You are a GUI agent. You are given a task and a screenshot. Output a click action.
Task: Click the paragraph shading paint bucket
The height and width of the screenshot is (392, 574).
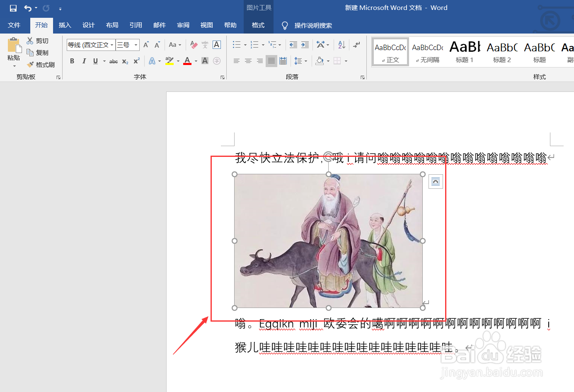coord(320,61)
